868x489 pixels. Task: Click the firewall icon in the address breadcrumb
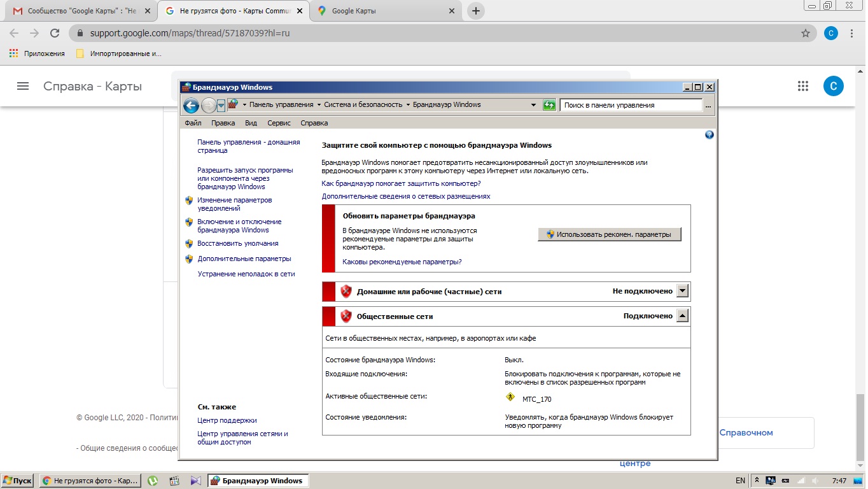233,104
